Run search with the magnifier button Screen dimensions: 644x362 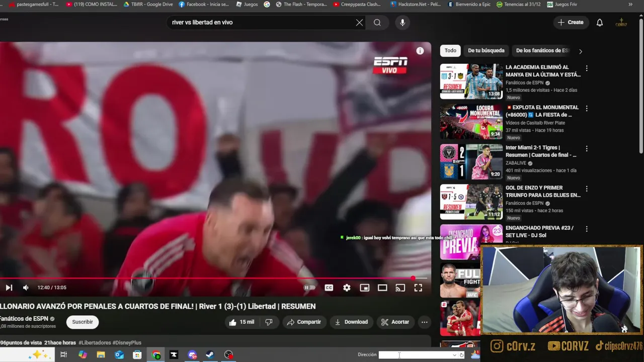pos(377,22)
